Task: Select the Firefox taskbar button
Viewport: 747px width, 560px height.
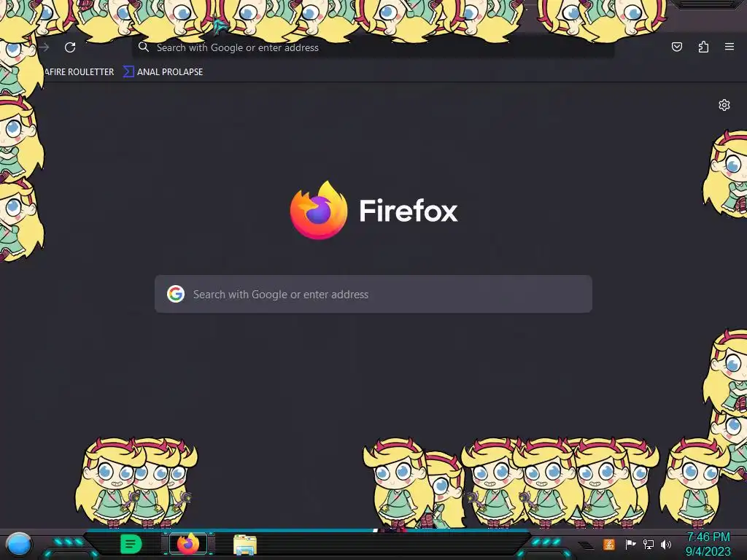Action: [x=188, y=544]
